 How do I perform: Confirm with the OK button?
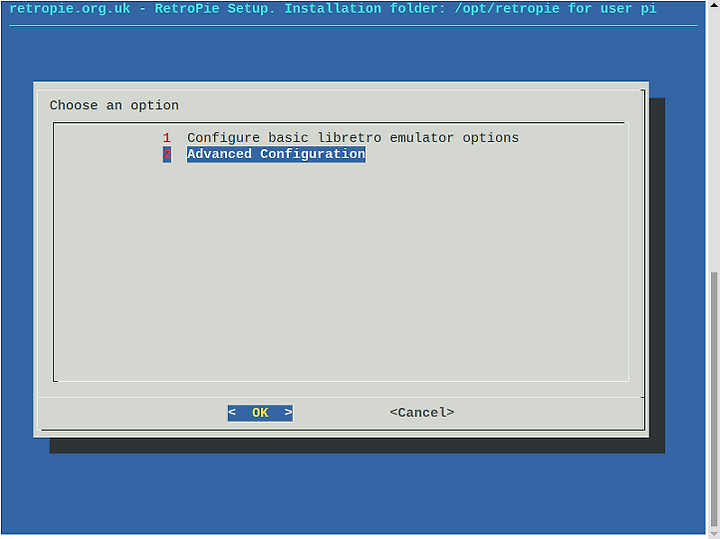260,413
